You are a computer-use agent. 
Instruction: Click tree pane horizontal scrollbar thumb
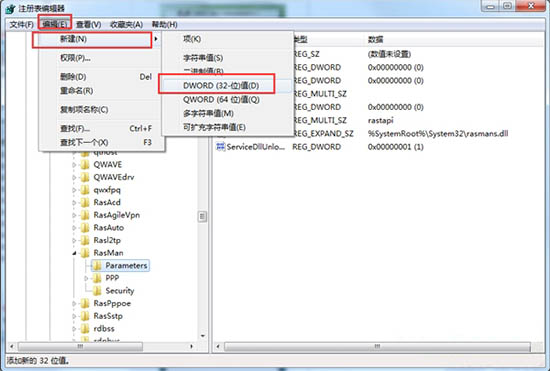click(80, 346)
